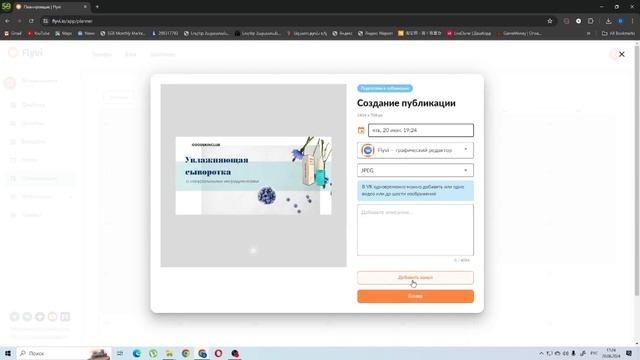Close the publication dialog with the X

pos(622,54)
